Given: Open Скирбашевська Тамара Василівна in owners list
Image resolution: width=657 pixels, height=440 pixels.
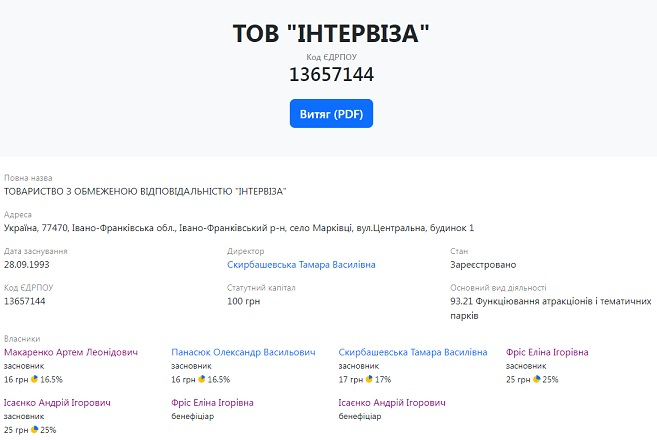Looking at the screenshot, I should click(x=413, y=352).
